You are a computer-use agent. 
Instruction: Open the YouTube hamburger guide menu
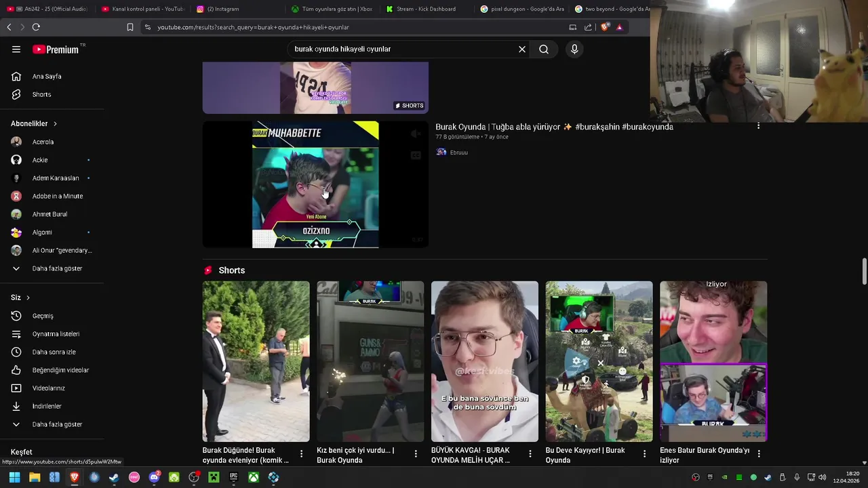[x=16, y=49]
